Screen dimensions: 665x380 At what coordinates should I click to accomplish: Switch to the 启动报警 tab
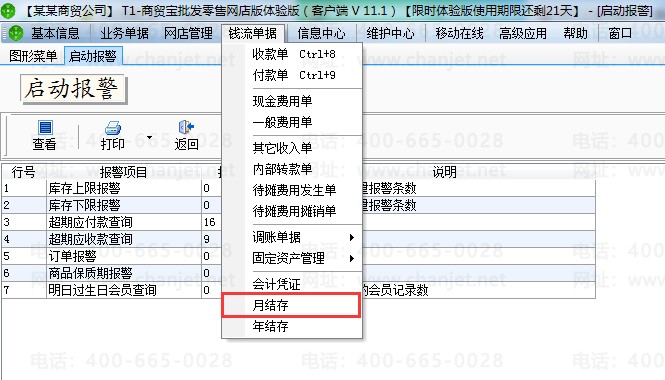click(x=93, y=56)
